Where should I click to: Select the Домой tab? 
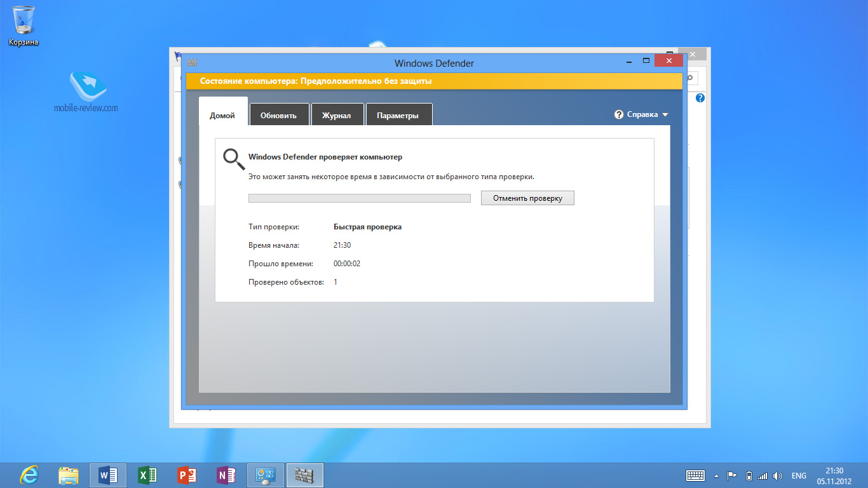222,114
